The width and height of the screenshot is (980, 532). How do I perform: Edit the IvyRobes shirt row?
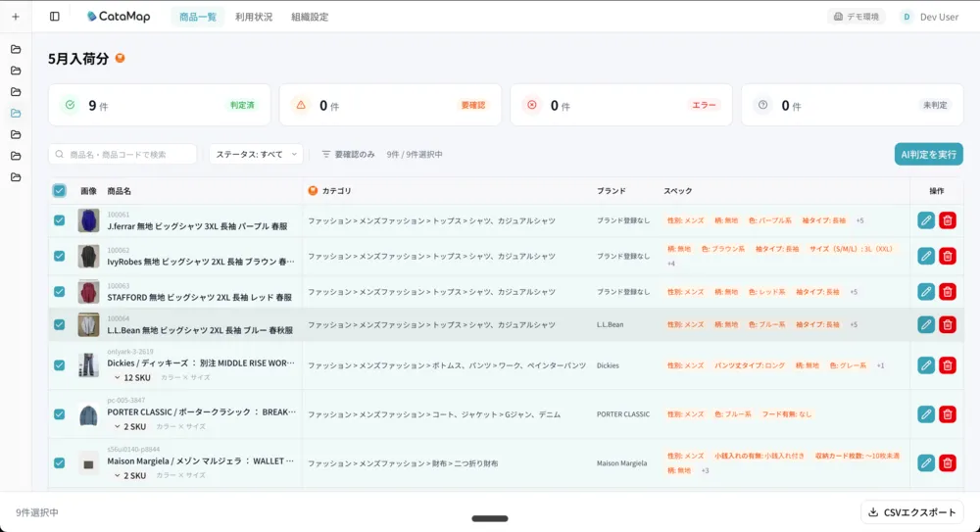(926, 256)
